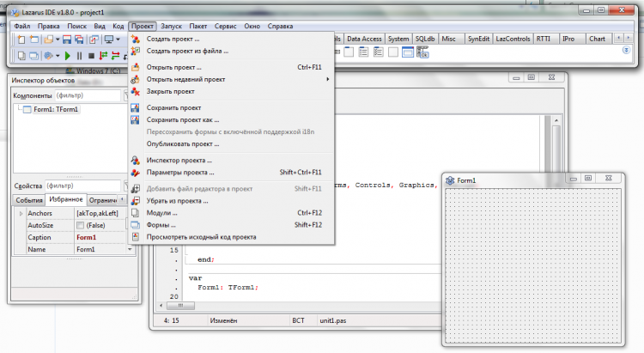Click the palette double-chevron options button

(x=626, y=50)
